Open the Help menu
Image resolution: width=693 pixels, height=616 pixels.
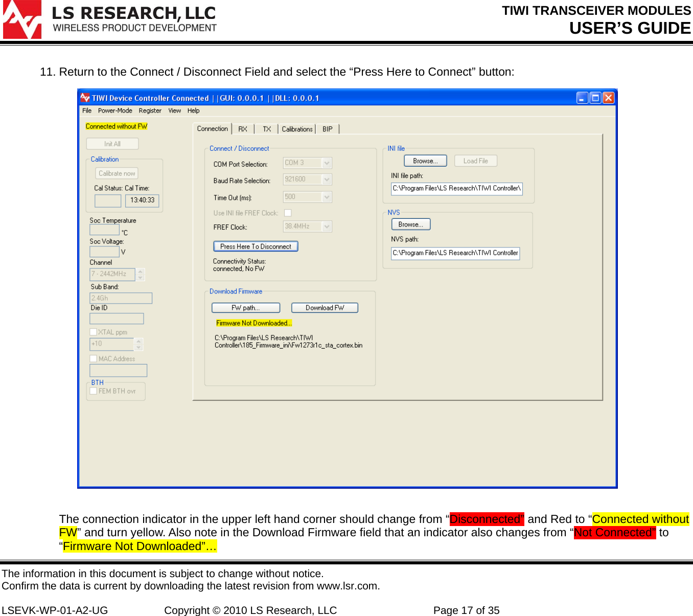(193, 110)
